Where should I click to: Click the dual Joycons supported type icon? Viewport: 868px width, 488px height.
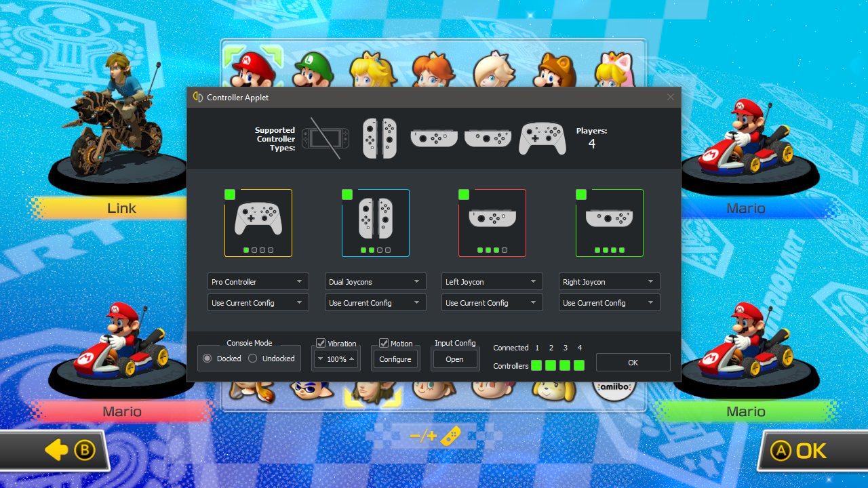pos(380,138)
